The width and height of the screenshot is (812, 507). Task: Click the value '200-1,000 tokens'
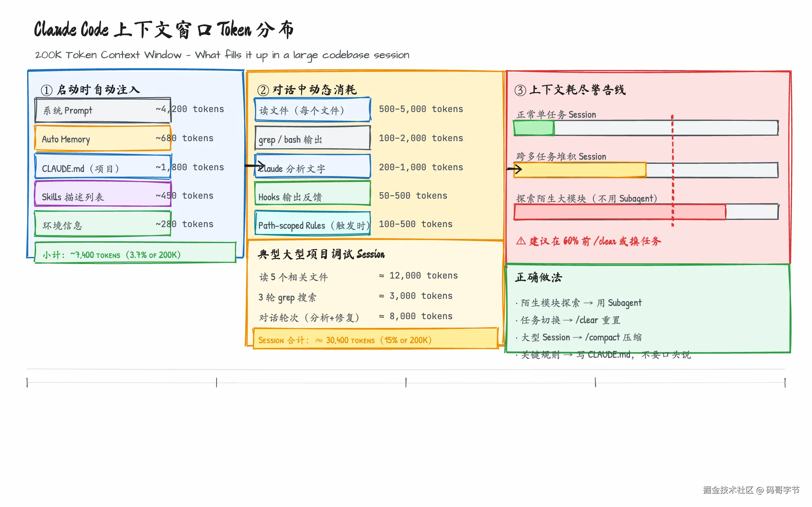pos(421,167)
